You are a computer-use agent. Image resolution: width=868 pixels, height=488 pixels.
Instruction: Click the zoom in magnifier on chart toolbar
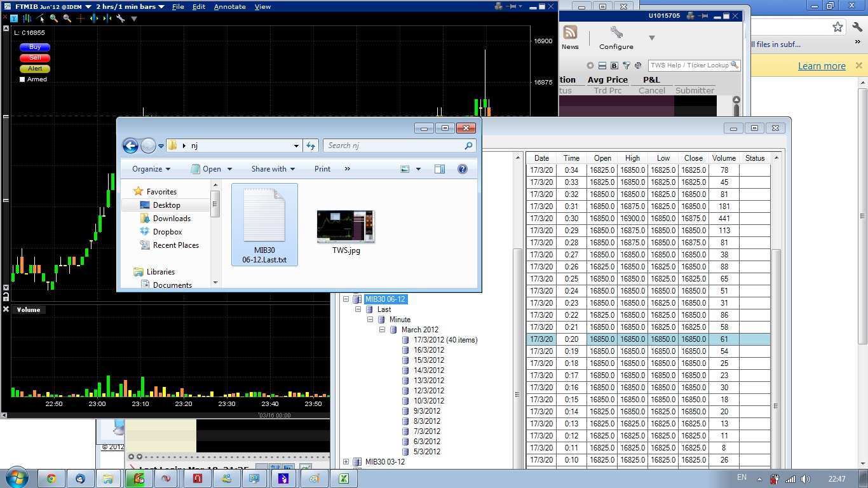[x=53, y=18]
